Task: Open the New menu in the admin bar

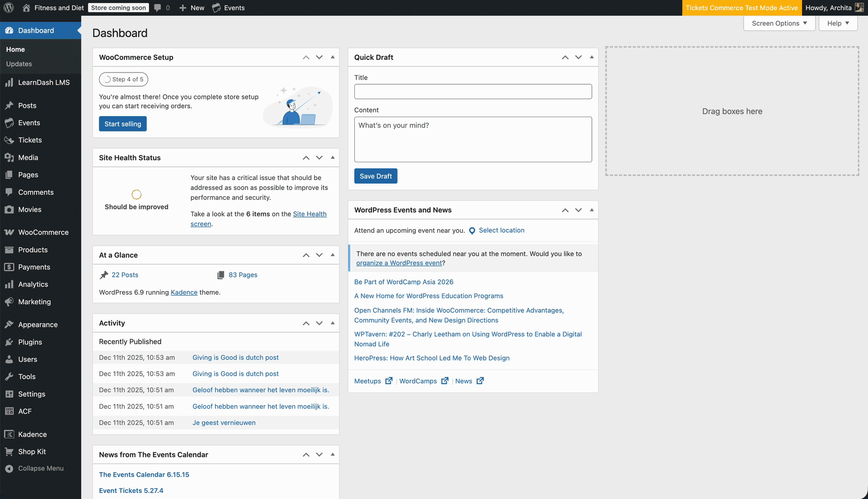Action: pos(192,8)
